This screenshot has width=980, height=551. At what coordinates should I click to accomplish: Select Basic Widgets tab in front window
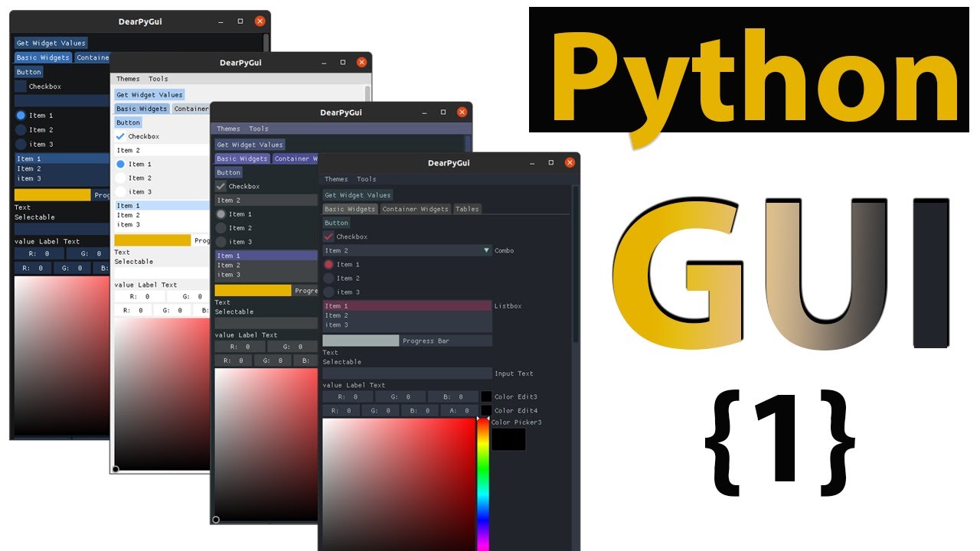(x=351, y=209)
